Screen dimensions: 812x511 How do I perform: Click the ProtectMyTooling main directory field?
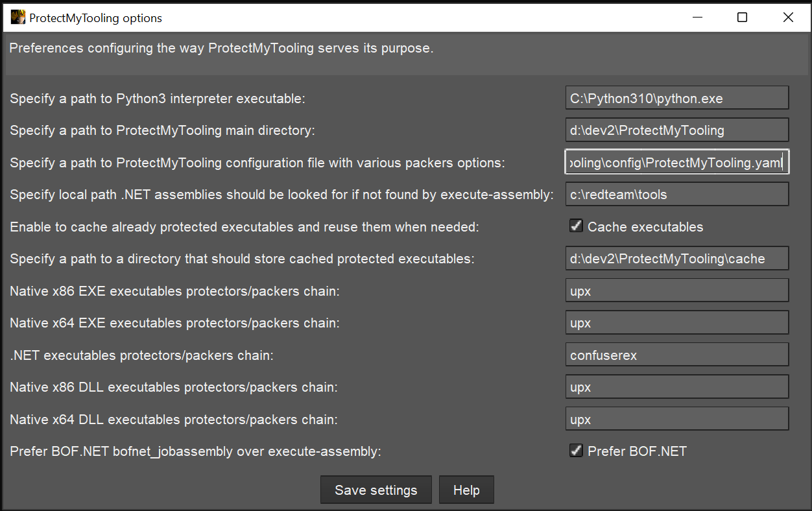[677, 130]
